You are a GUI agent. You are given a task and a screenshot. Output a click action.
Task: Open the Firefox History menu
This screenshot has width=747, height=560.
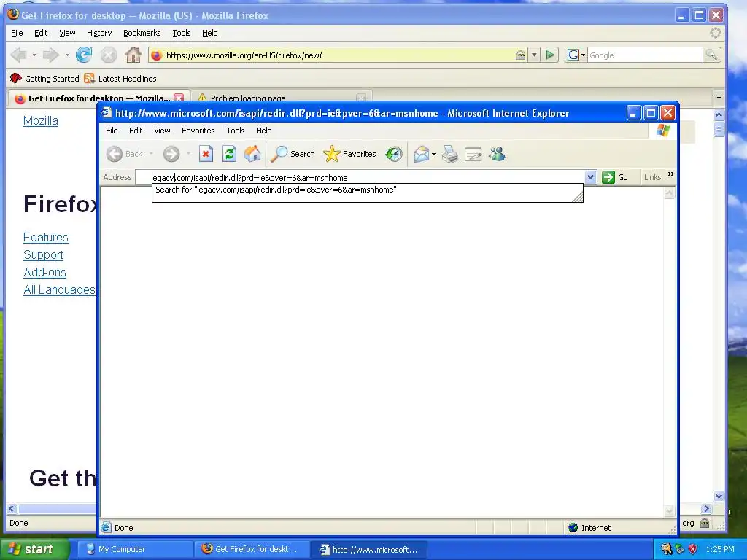pyautogui.click(x=99, y=33)
